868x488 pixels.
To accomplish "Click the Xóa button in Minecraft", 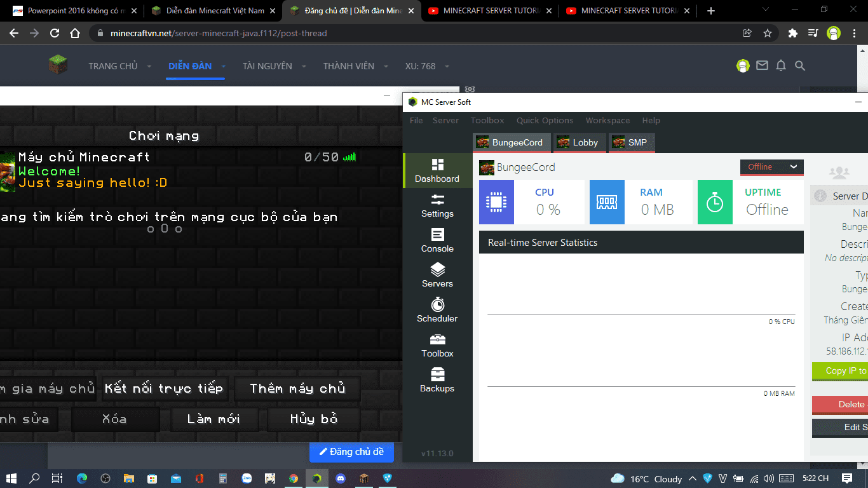I will 114,419.
